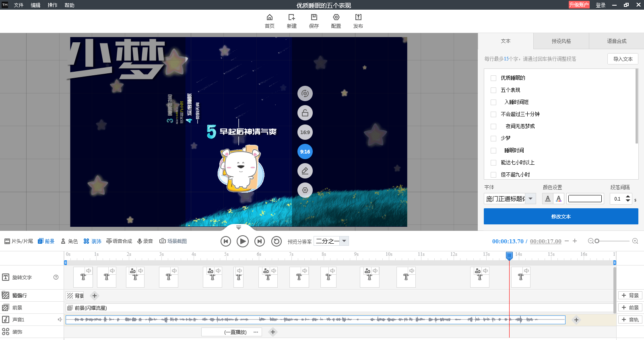Decrease total duration with minus icon
The image size is (644, 340).
pos(567,241)
